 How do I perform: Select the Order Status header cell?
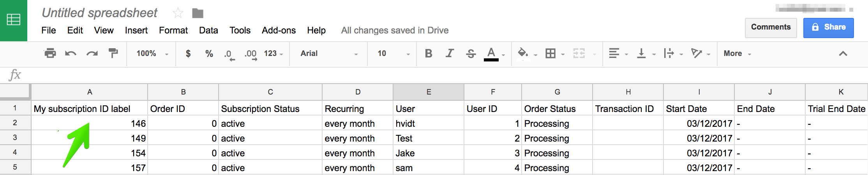coord(557,108)
